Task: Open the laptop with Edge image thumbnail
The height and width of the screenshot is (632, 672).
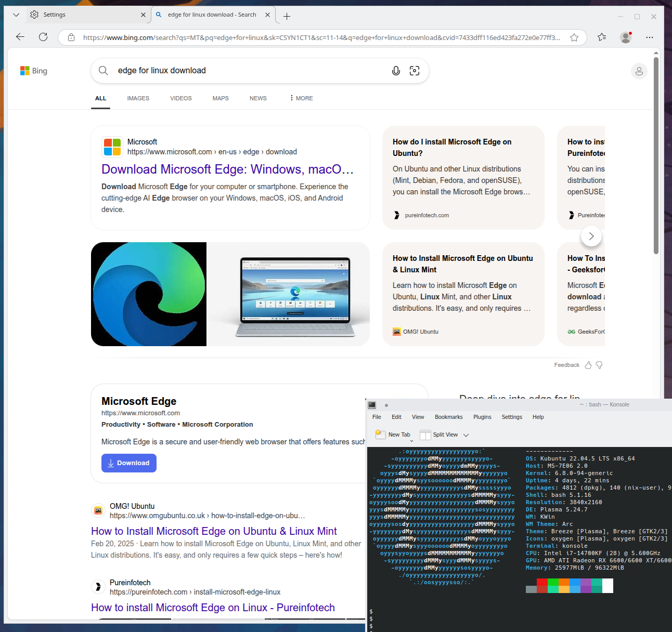Action: pos(288,294)
